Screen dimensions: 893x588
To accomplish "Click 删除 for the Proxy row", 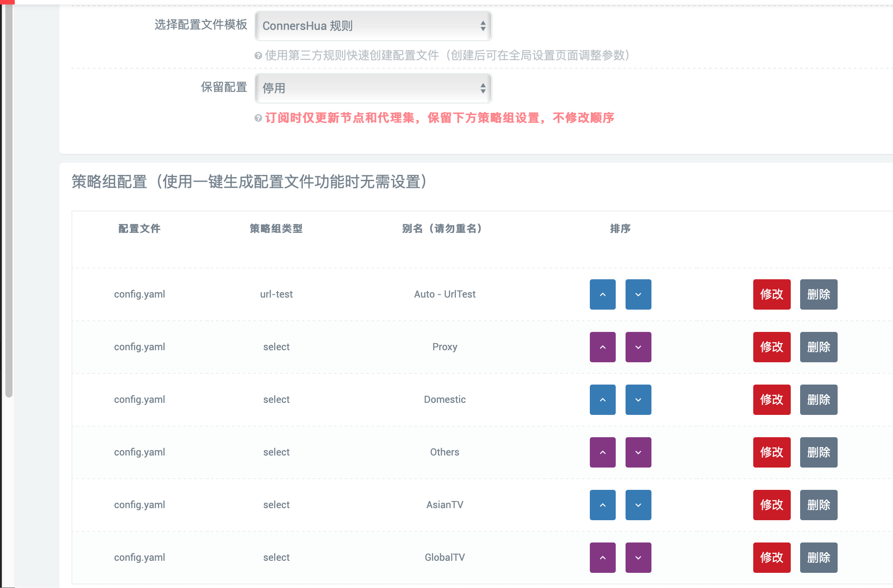I will click(x=818, y=347).
